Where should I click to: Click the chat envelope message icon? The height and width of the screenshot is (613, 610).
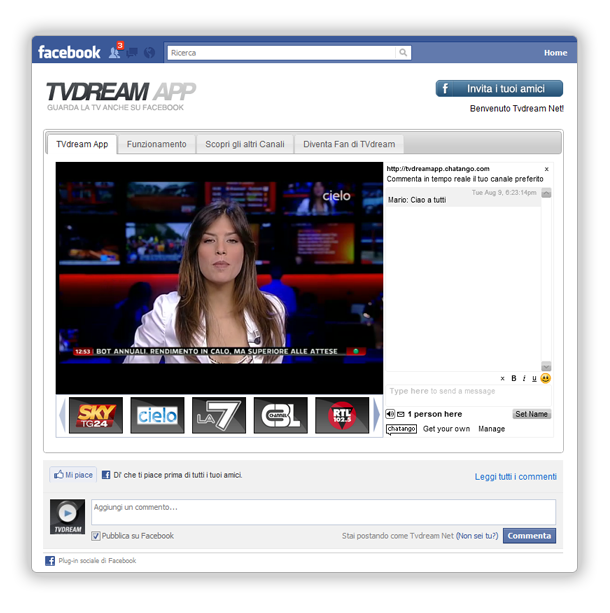[x=401, y=414]
